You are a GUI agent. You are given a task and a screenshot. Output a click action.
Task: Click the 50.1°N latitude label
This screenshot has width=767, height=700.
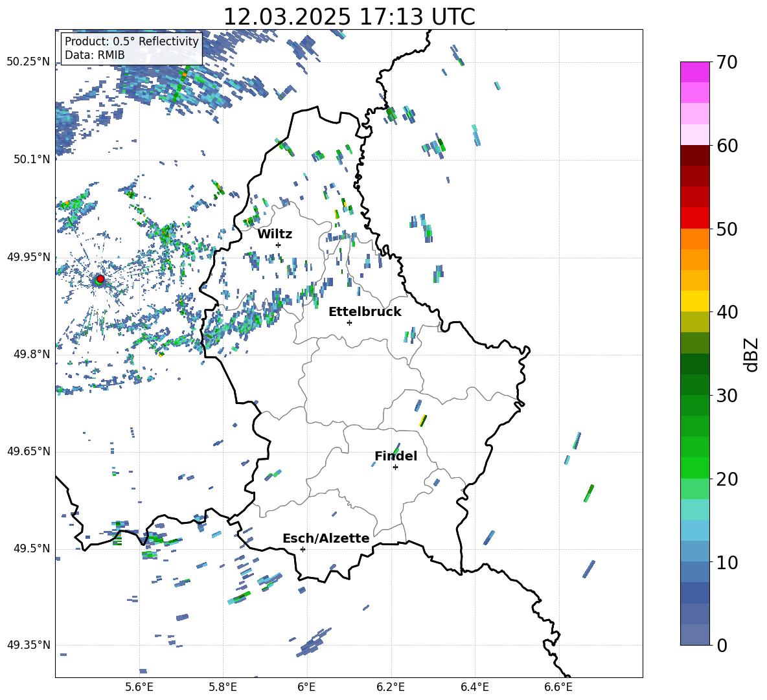pyautogui.click(x=32, y=159)
